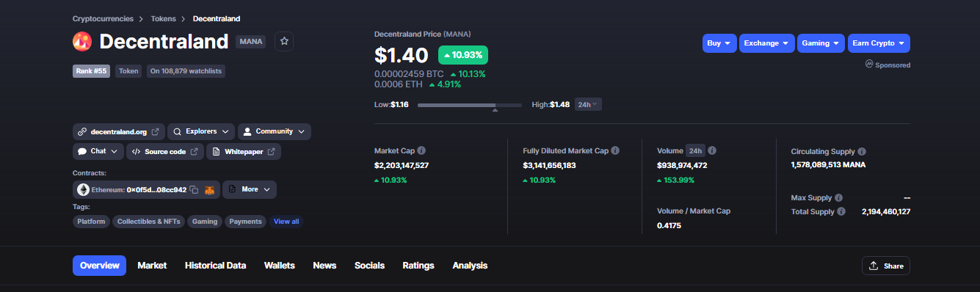The height and width of the screenshot is (292, 980).
Task: Click the Ethereum logo in contracts
Action: 83,189
